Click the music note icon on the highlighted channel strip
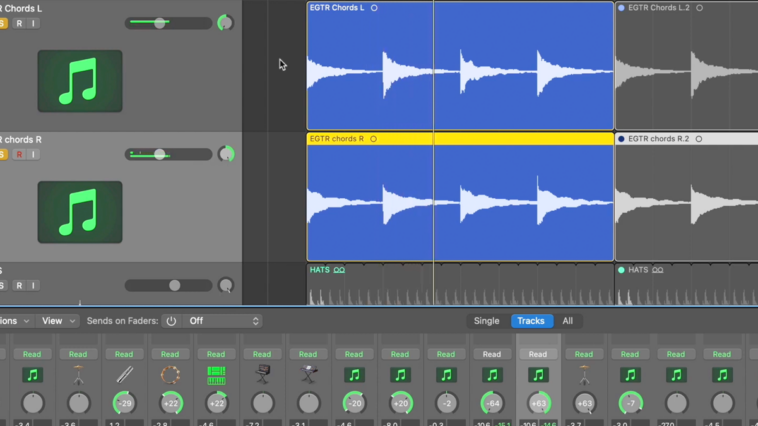The image size is (758, 426). click(x=538, y=375)
